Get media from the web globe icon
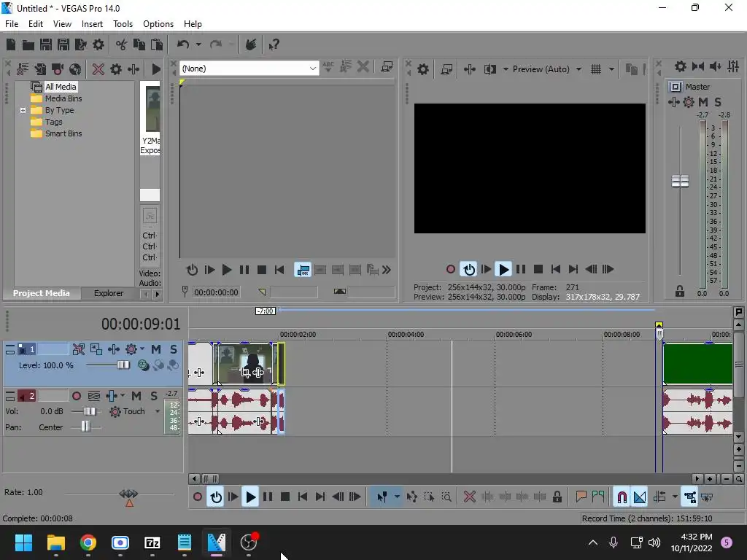Screen dimensions: 747x560 (x=75, y=69)
